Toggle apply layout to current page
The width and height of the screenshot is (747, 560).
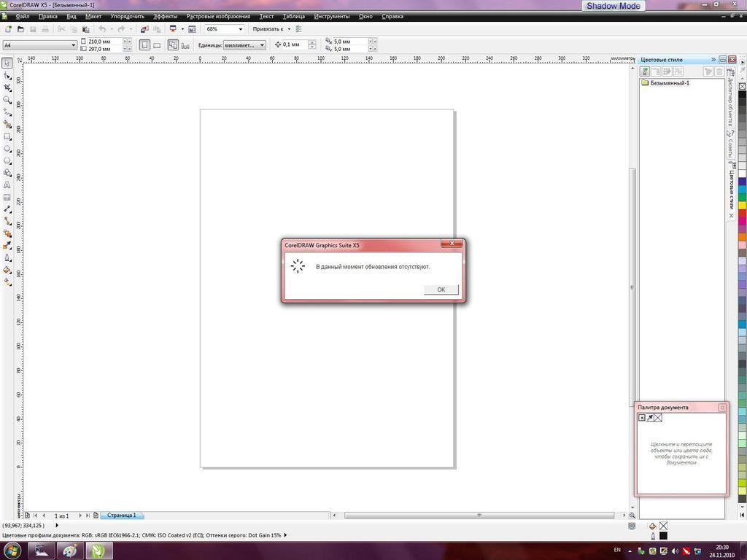point(185,45)
